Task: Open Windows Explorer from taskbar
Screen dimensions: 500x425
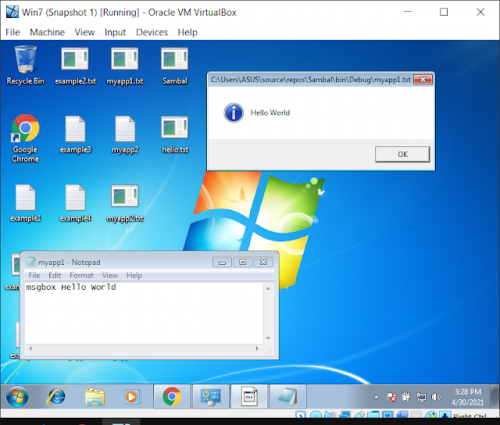Action: [x=95, y=397]
